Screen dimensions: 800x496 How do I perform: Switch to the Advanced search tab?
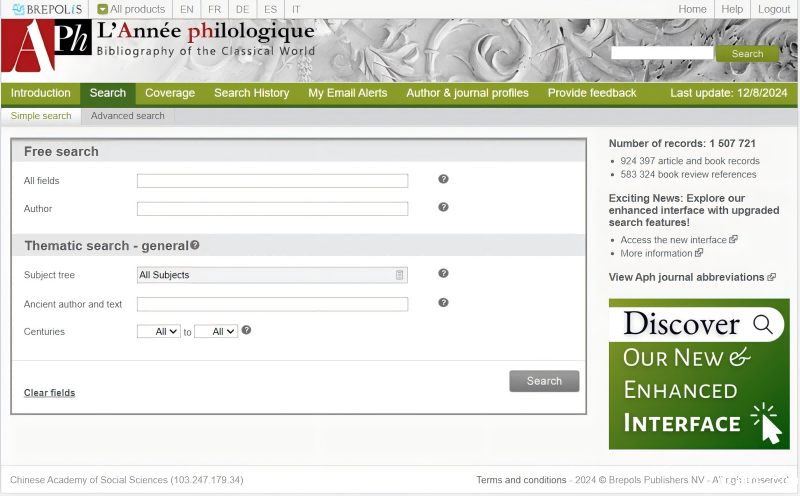click(x=127, y=116)
